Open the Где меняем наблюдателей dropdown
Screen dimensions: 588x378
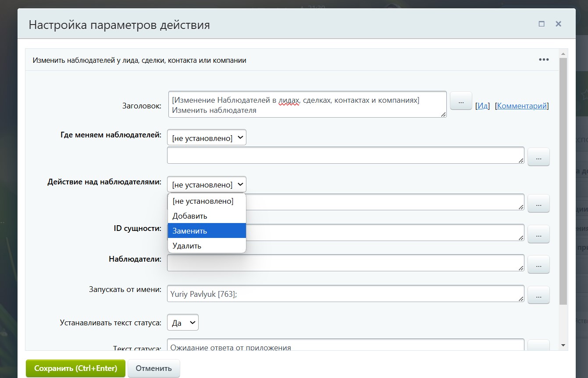click(207, 138)
